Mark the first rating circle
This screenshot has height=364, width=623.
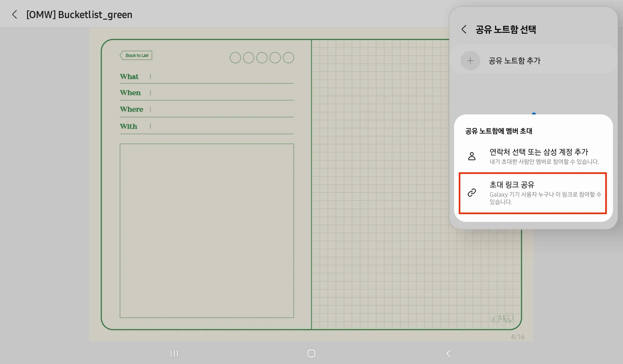[x=235, y=58]
